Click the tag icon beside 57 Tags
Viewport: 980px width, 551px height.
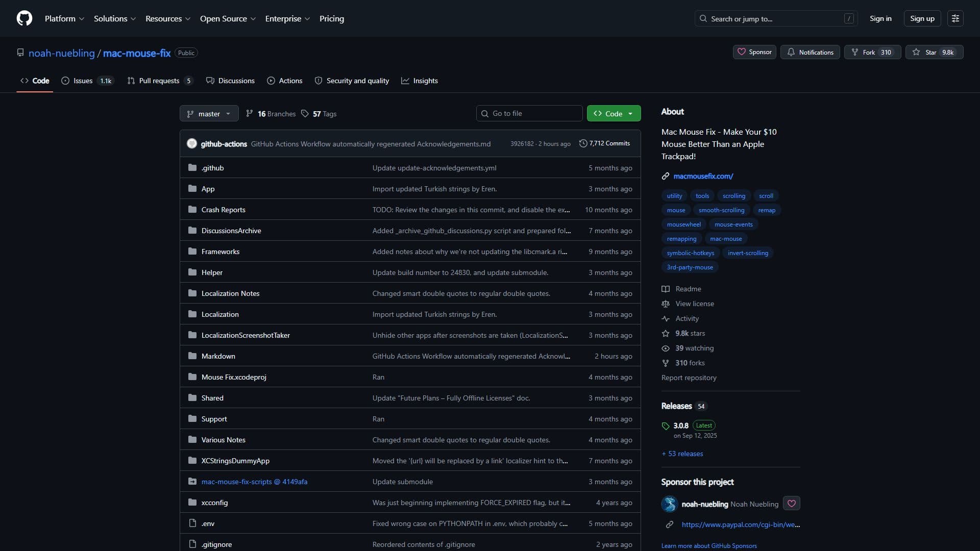tap(305, 114)
